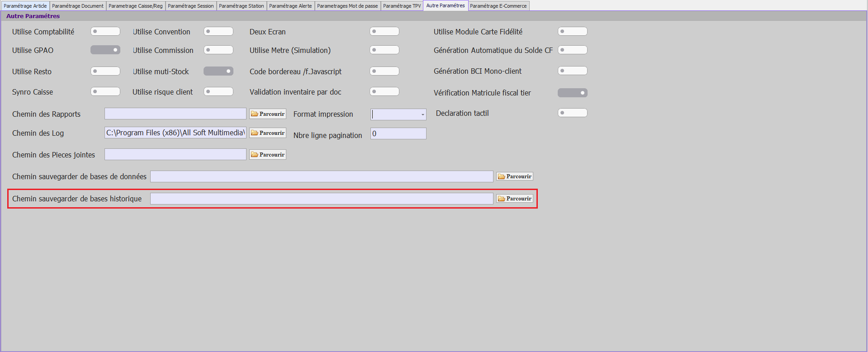Toggle Utilise Comptabilité switch
Screen dimensions: 868x352
click(x=105, y=31)
